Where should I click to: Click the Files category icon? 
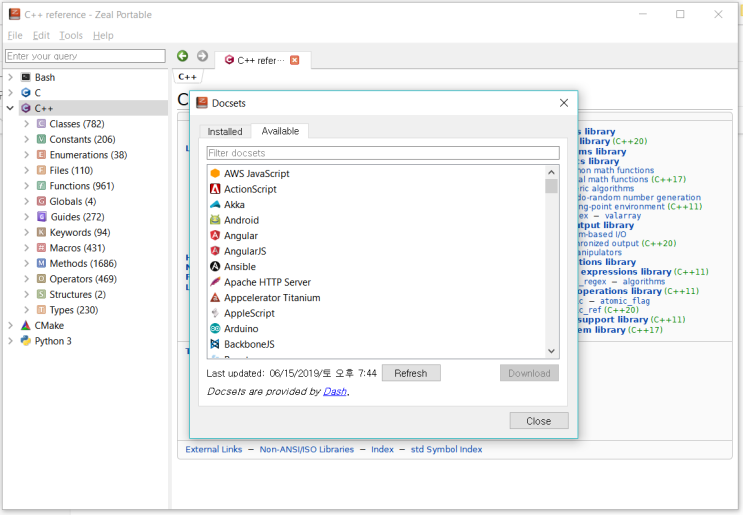42,170
